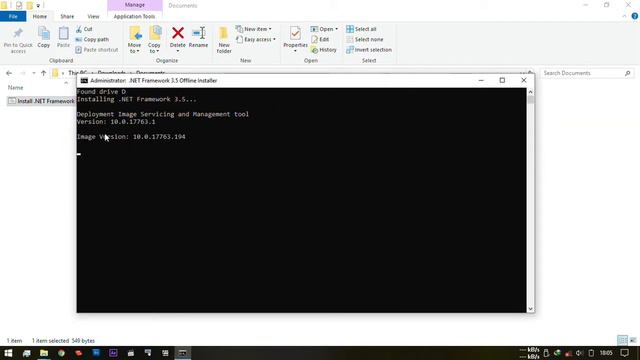Click the New folder icon
Viewport: 640px width, 360px height.
[x=224, y=33]
